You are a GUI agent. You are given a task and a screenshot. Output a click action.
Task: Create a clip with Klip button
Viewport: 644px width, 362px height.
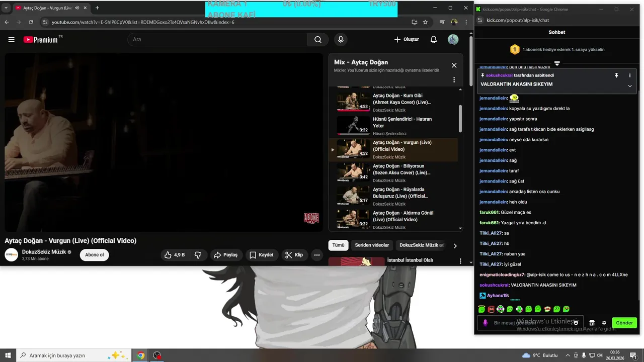tap(294, 255)
